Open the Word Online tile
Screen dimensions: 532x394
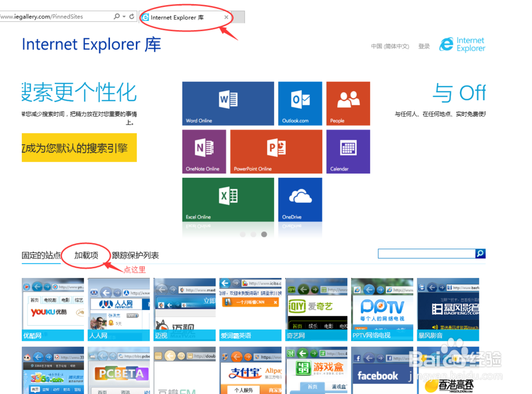(228, 103)
